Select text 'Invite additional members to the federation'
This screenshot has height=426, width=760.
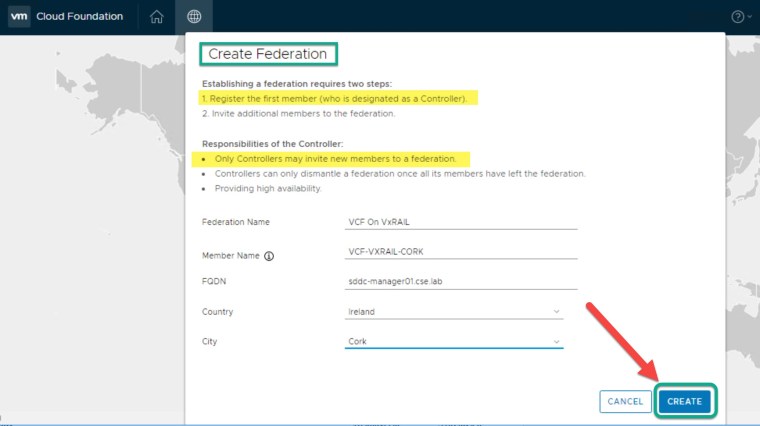pyautogui.click(x=299, y=113)
